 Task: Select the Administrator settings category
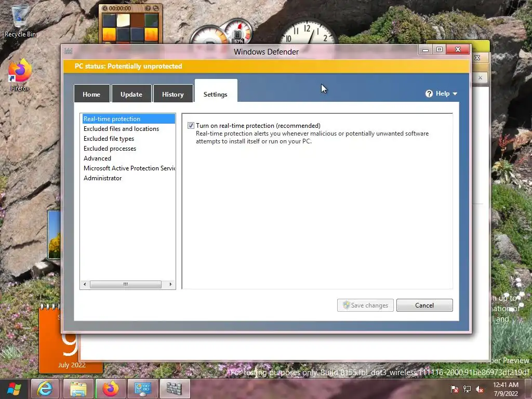point(129,178)
